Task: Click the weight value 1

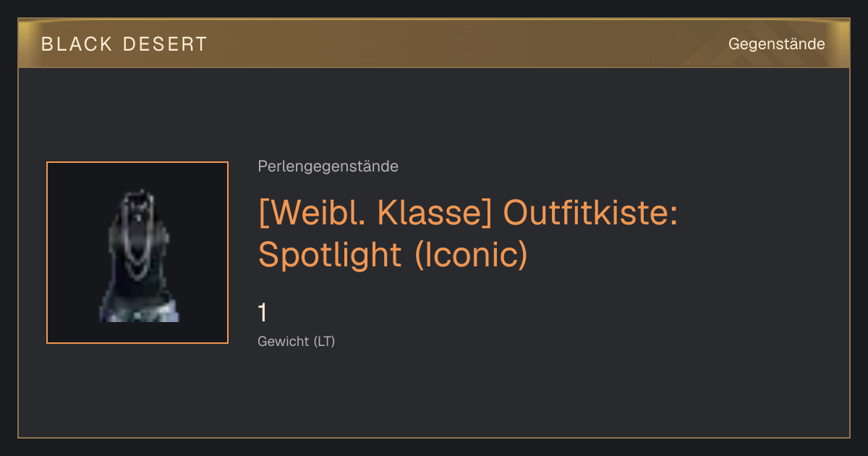Action: [263, 313]
